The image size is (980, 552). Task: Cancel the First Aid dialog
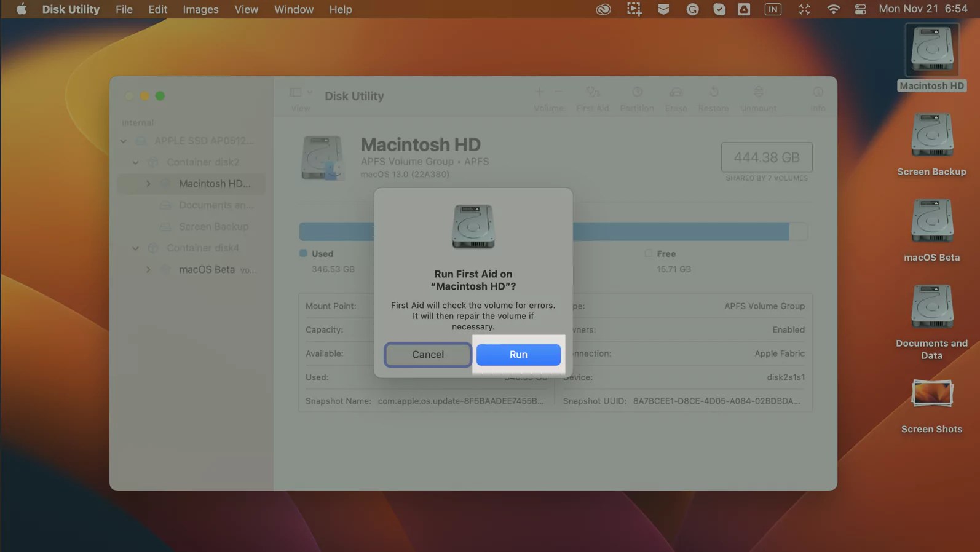point(428,355)
